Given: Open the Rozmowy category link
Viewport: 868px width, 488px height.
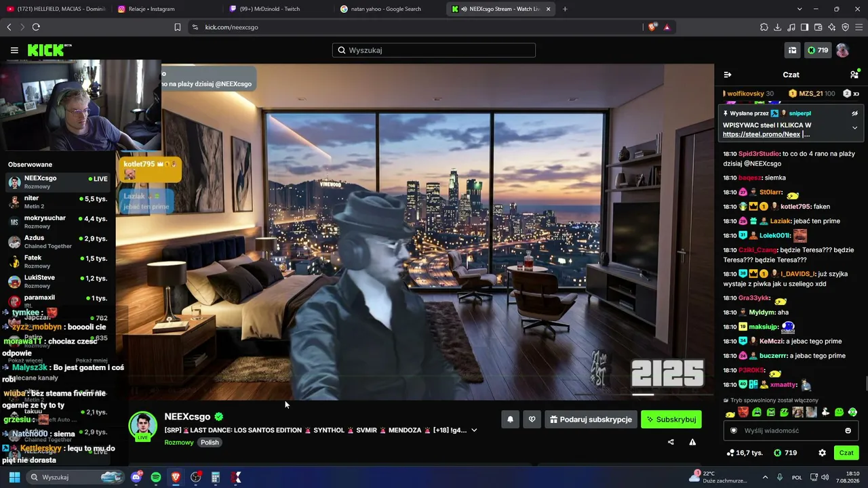Looking at the screenshot, I should (179, 443).
